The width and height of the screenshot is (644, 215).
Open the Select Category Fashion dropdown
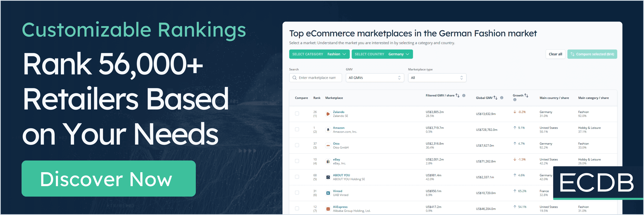(319, 54)
